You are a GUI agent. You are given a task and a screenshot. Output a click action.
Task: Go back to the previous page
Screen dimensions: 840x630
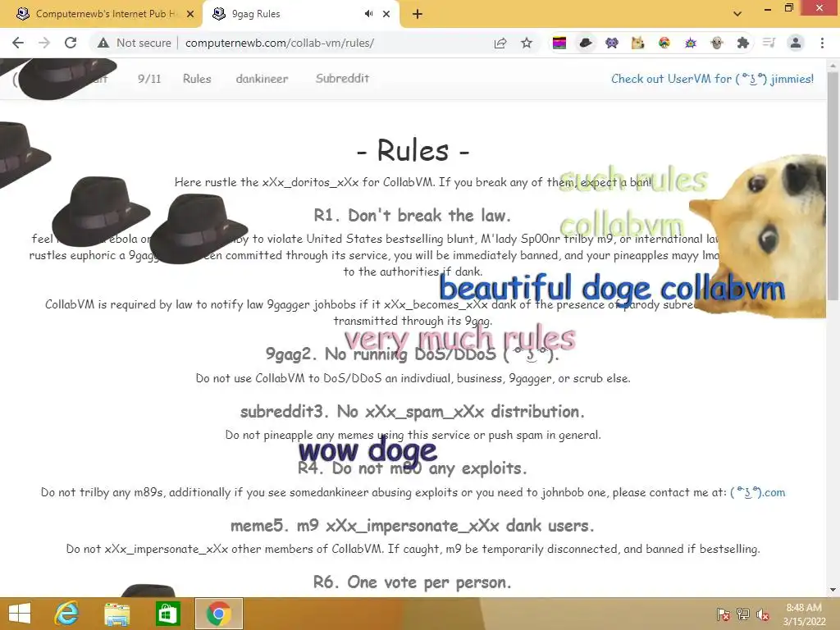pos(18,43)
